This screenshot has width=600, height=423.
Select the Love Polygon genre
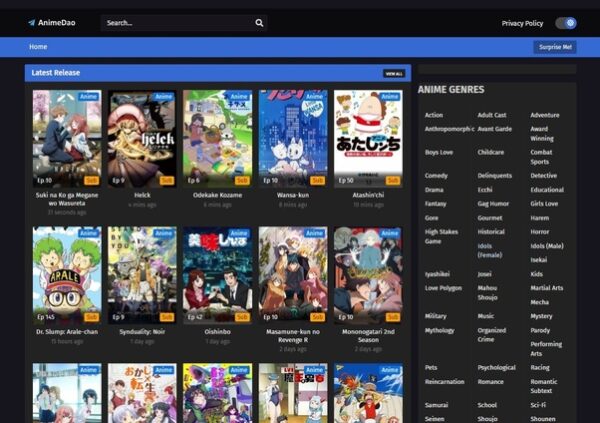(x=443, y=288)
